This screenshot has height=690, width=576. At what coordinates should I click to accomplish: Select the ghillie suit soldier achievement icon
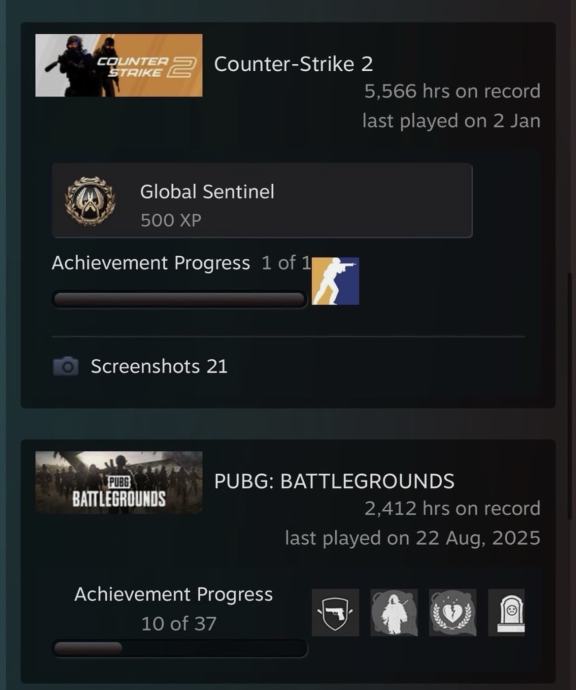394,613
